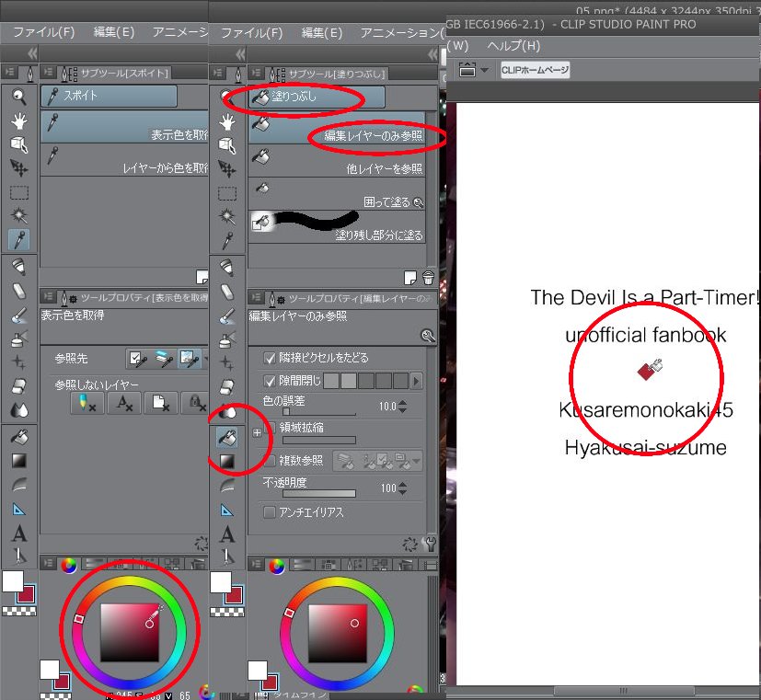Viewport: 761px width, 700px height.
Task: Click the frame icon left of CLIPホームページ
Action: (x=467, y=70)
